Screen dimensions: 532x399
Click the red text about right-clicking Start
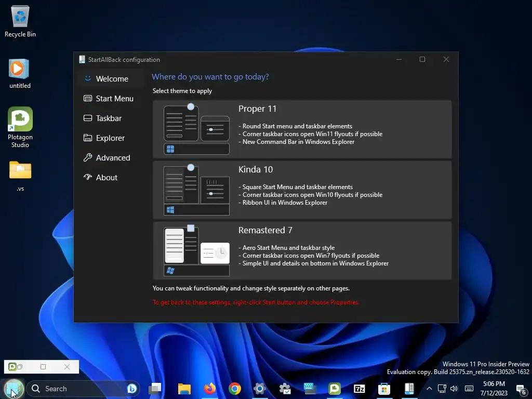pos(256,302)
